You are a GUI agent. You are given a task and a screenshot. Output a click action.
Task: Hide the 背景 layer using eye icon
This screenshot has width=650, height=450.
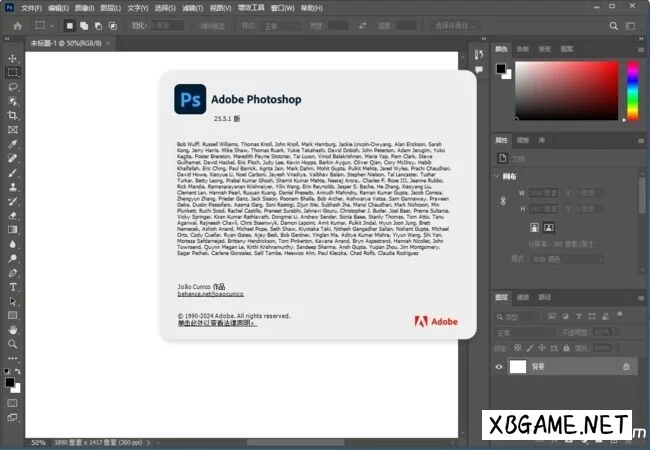point(500,367)
